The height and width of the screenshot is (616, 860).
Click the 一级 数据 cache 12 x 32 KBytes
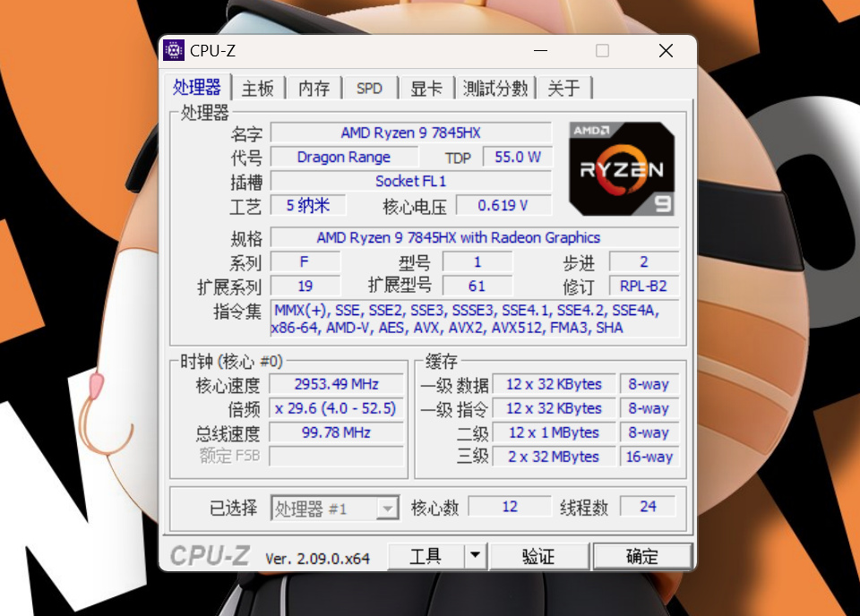point(554,384)
